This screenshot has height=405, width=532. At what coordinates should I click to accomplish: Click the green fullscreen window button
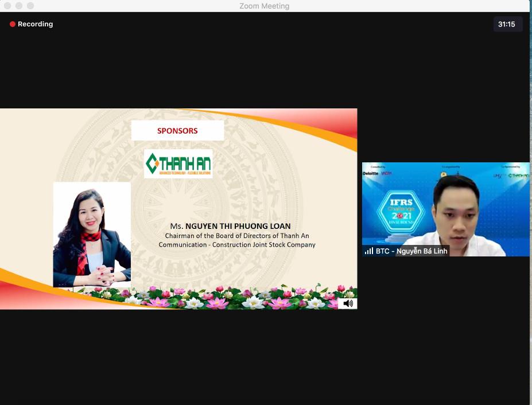tap(30, 5)
